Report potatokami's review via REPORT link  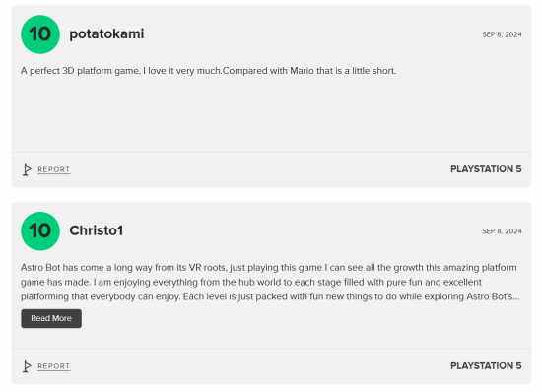[54, 169]
